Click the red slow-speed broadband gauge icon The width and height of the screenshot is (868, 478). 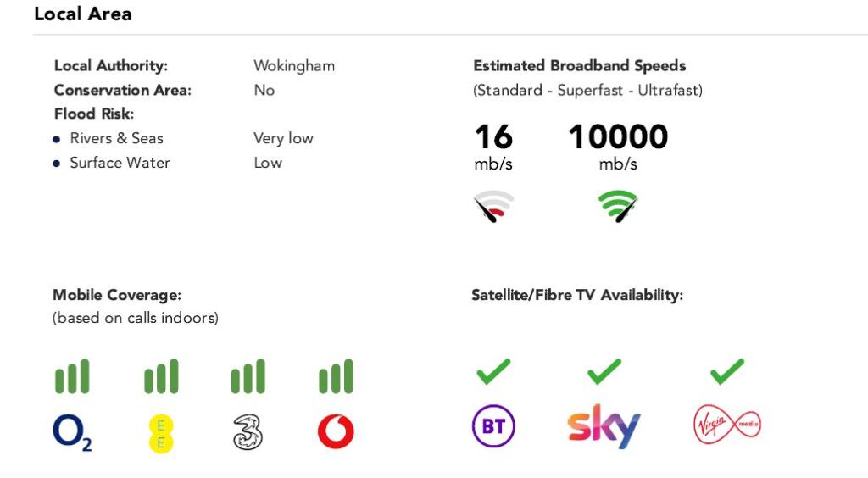coord(493,206)
